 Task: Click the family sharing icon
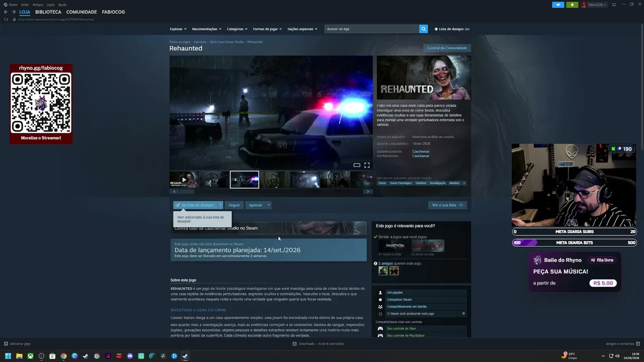coord(380,307)
